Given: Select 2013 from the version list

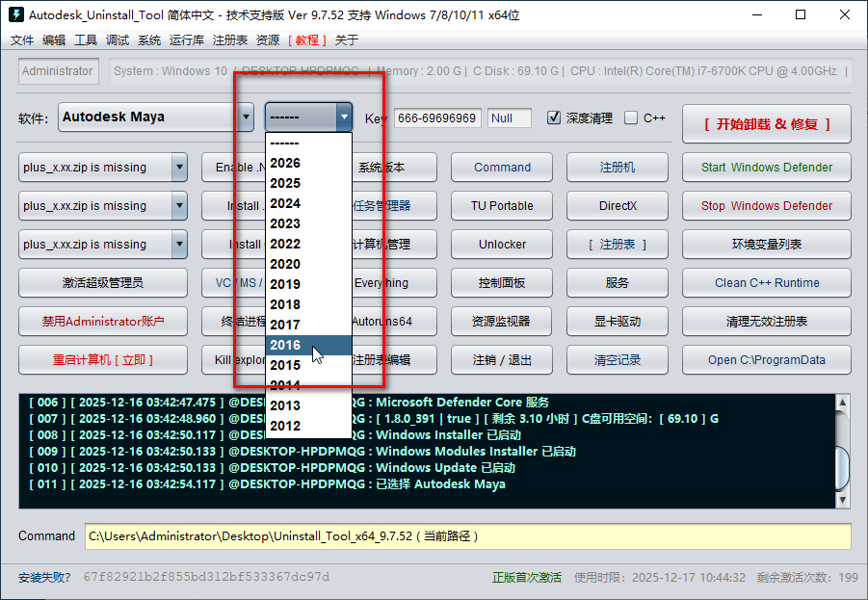Looking at the screenshot, I should click(308, 405).
